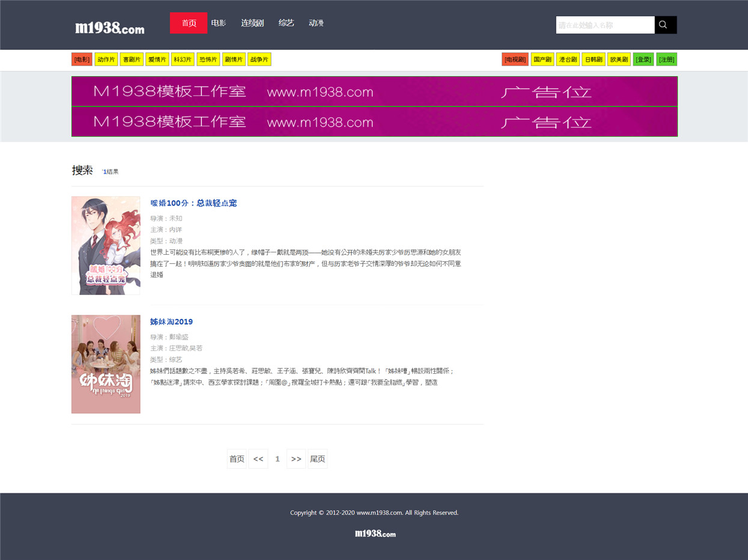
Task: Click the m1938.com logo in footer
Action: [x=375, y=534]
